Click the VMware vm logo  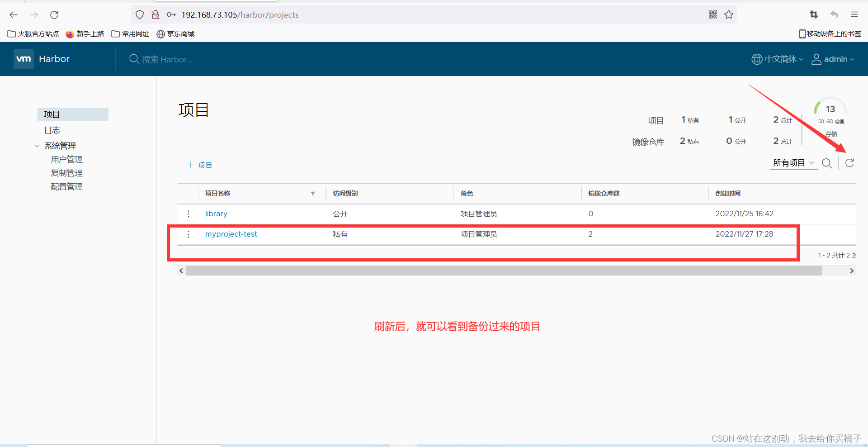point(24,59)
